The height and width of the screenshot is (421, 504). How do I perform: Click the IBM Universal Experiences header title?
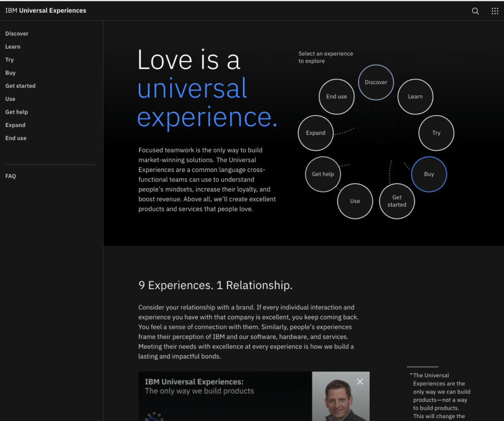point(46,10)
